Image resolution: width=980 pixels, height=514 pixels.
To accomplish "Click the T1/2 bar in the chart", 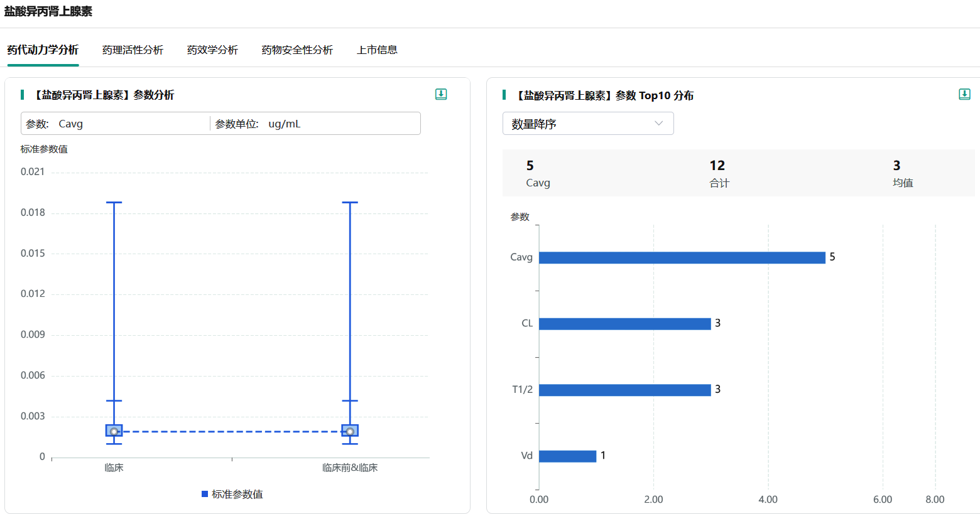I will [x=624, y=390].
